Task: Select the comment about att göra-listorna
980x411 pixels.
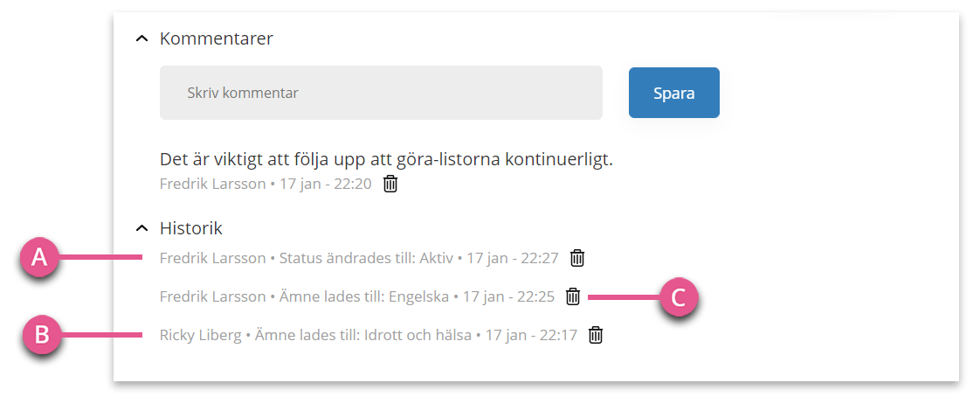Action: (x=386, y=159)
